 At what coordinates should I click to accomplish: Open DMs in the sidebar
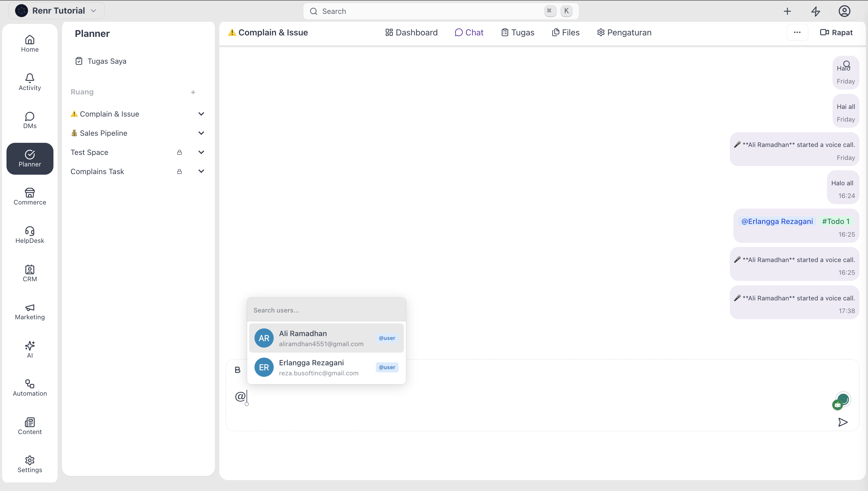[x=30, y=120]
